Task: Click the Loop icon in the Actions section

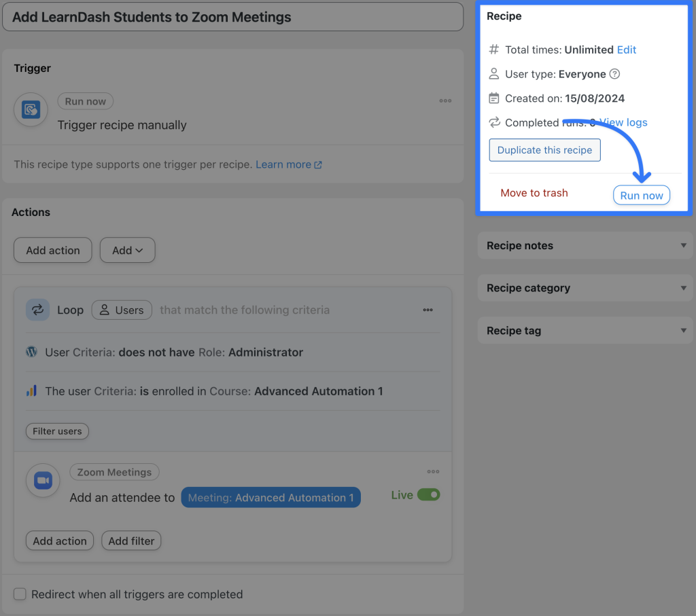Action: pos(37,310)
